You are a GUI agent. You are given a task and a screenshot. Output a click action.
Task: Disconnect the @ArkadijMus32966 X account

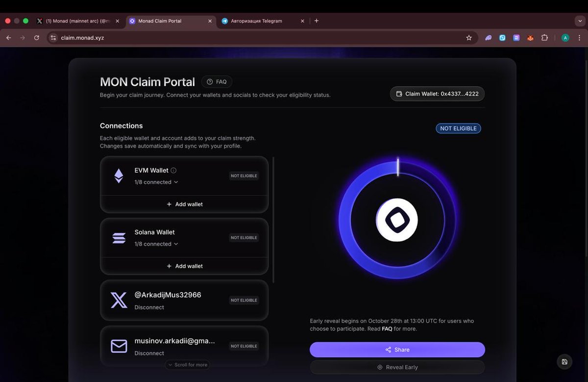coord(149,307)
